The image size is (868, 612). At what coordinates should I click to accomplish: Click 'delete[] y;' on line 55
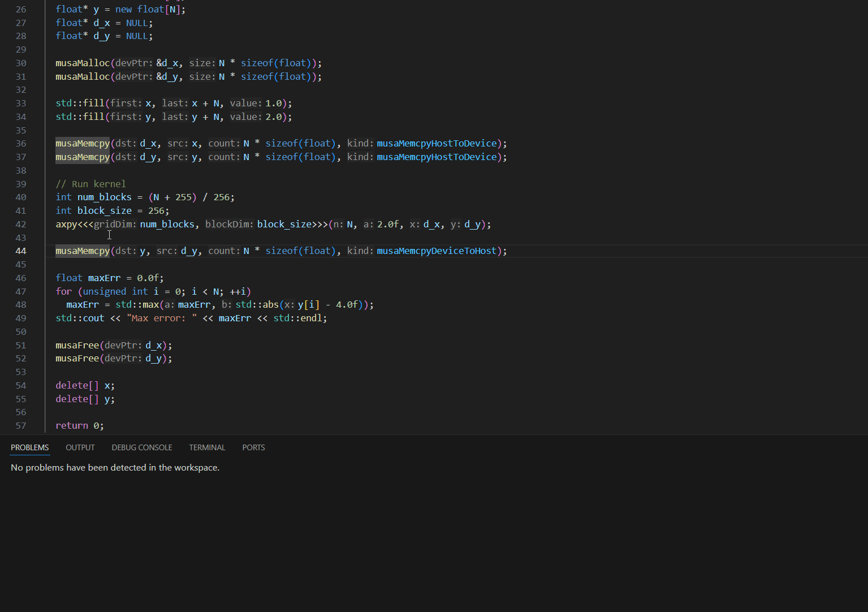tap(85, 399)
